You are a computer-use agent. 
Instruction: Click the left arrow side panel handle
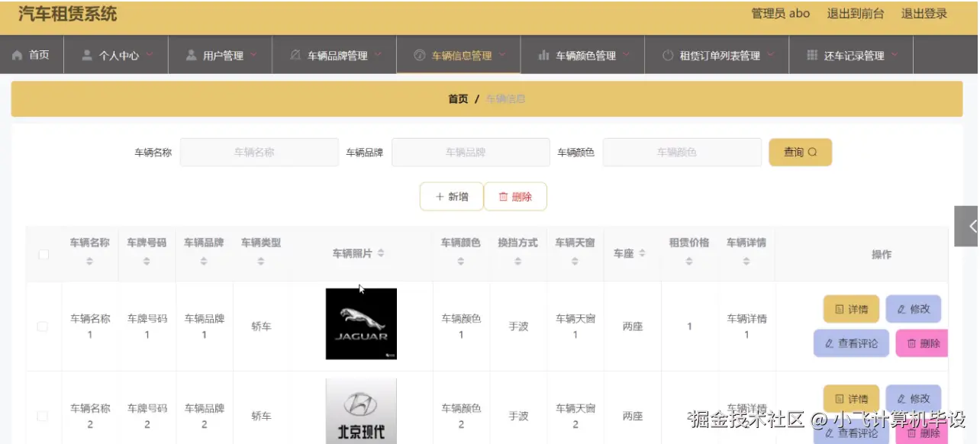pyautogui.click(x=968, y=226)
